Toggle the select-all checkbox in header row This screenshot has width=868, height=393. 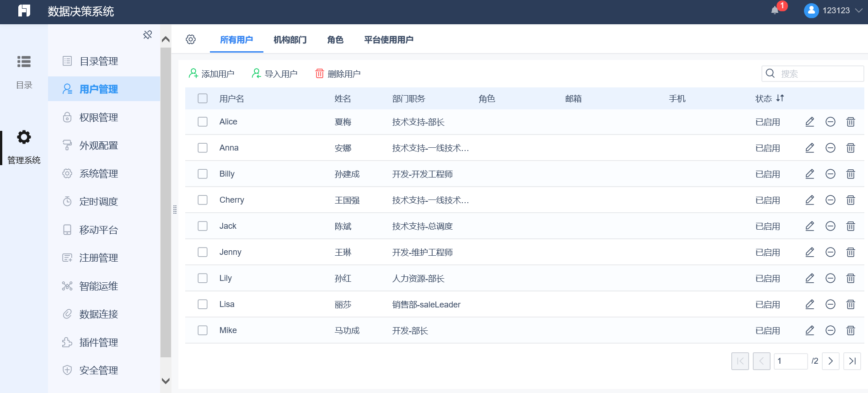(203, 98)
